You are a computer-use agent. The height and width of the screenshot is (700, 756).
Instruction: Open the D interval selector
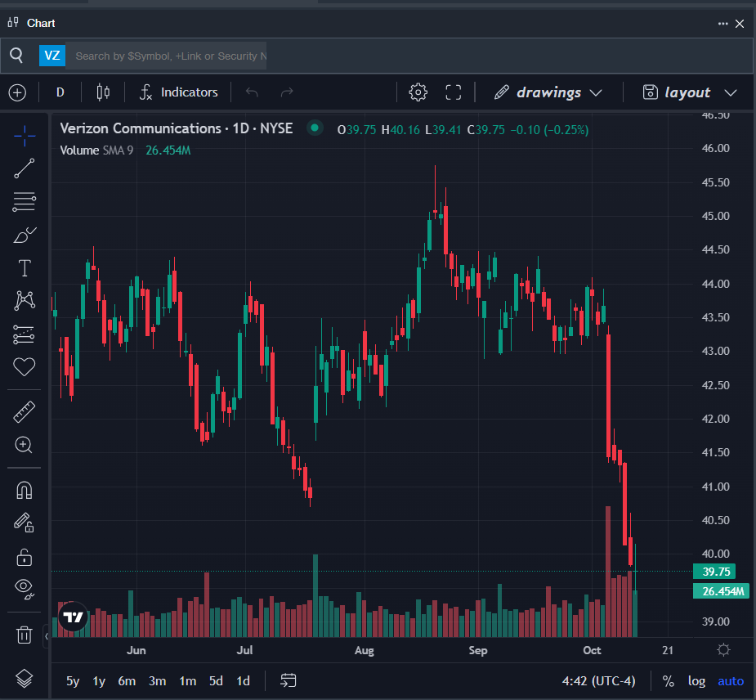point(60,92)
